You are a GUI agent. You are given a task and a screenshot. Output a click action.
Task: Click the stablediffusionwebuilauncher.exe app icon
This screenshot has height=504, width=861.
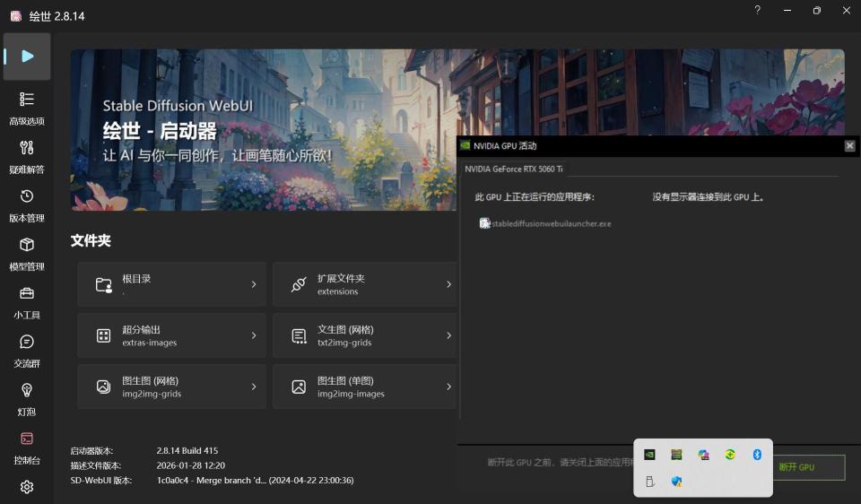(485, 223)
